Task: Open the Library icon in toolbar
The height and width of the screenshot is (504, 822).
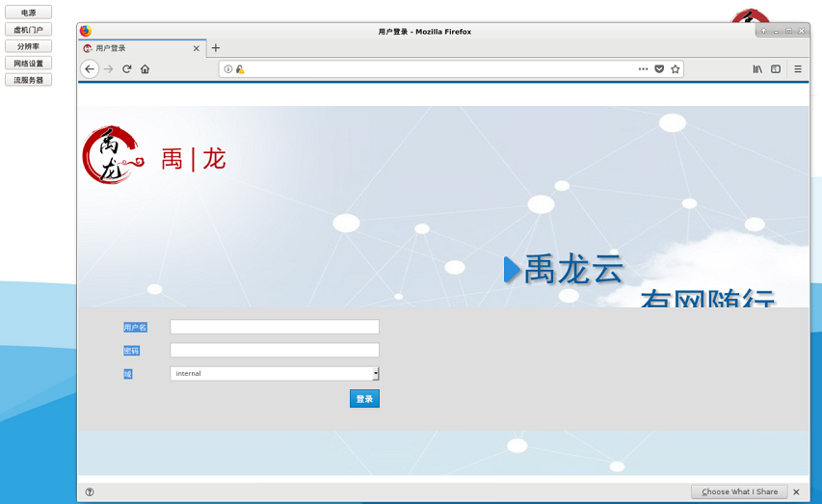Action: [x=757, y=69]
